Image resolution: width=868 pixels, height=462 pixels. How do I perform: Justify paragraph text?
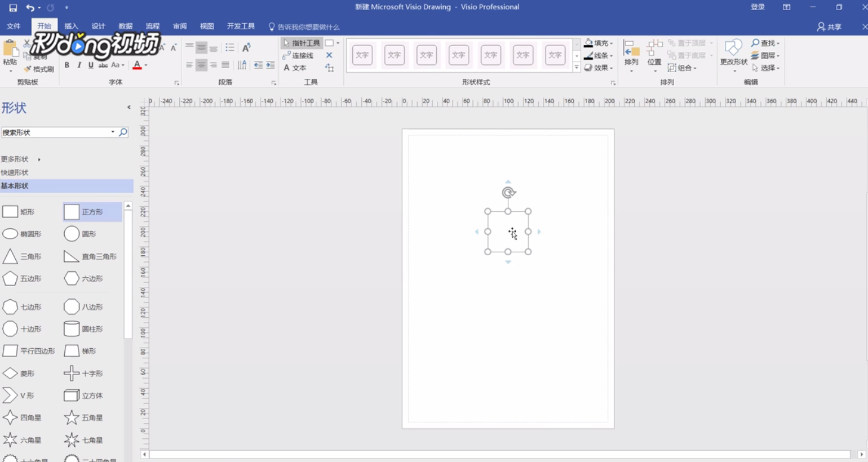(x=225, y=65)
